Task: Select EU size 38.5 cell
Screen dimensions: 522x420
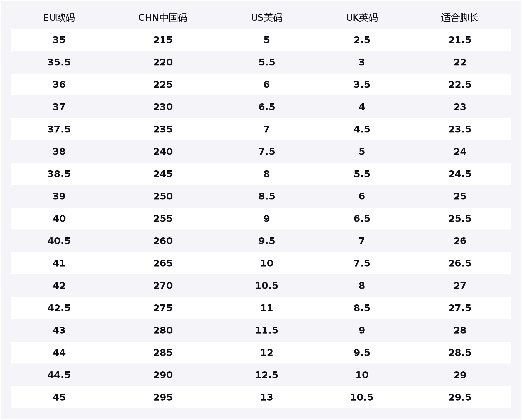Action: pyautogui.click(x=59, y=174)
